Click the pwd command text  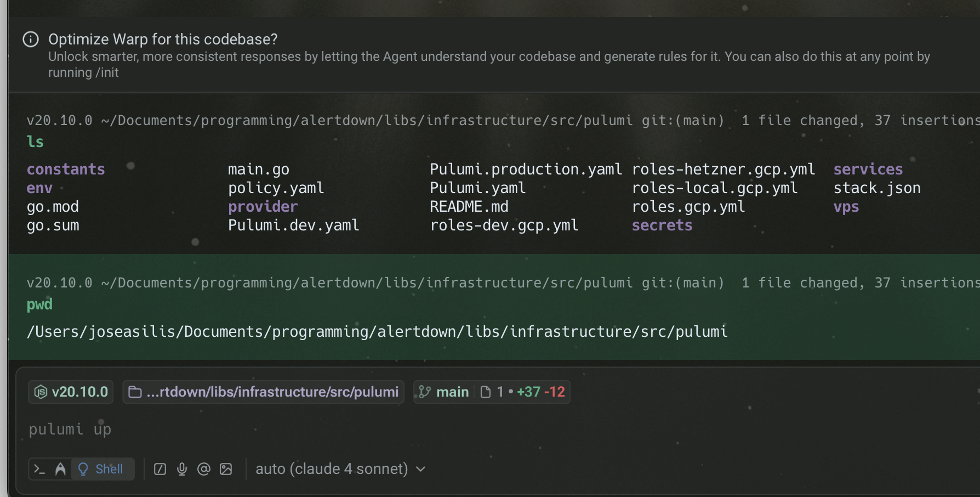[39, 304]
